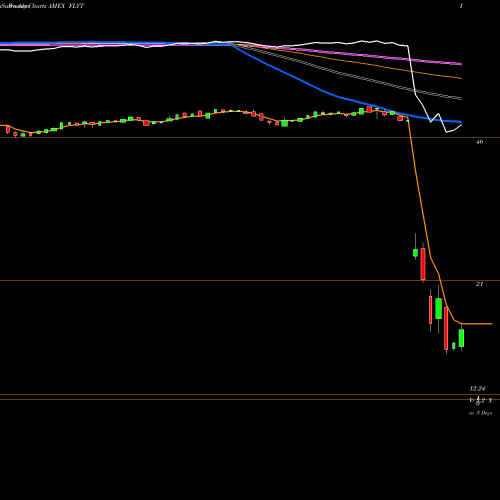This screenshot has height=500, width=500.
Task: Select the tall red candle crossing the 21 line
Action: click(423, 263)
